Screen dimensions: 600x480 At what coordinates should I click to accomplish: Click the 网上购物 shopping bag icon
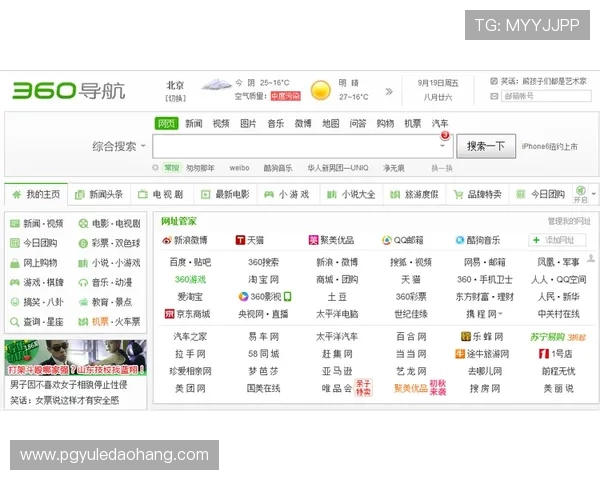tap(15, 263)
